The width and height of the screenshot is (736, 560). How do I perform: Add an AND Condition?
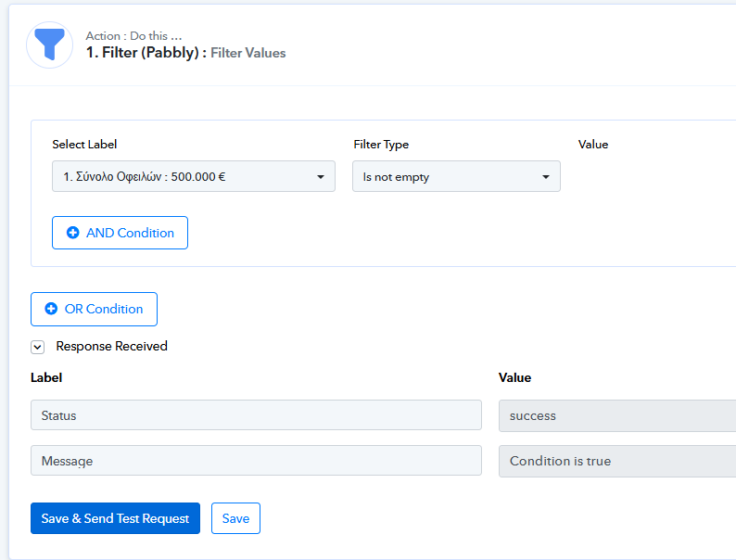(120, 233)
